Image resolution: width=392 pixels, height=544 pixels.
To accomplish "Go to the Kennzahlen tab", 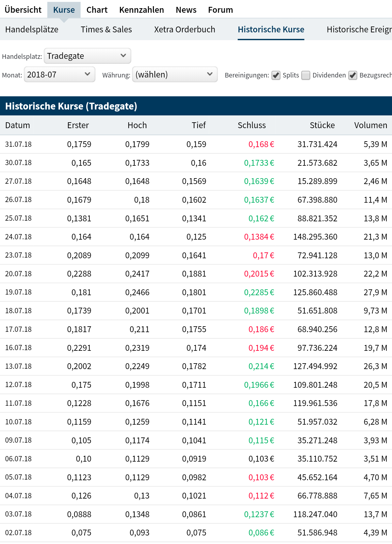I will 141,10.
